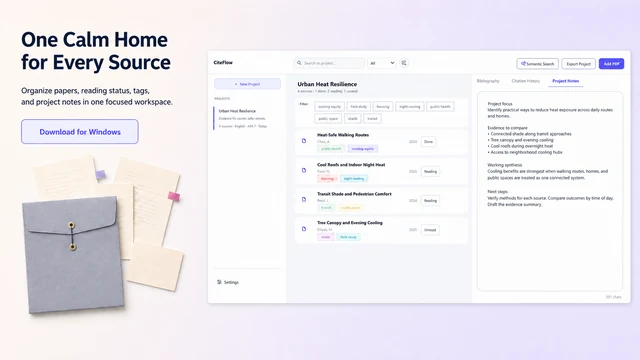Screen dimensions: 640x360
Task: Change the Done status on Heat-Safe Walking Routes
Action: pos(428,142)
